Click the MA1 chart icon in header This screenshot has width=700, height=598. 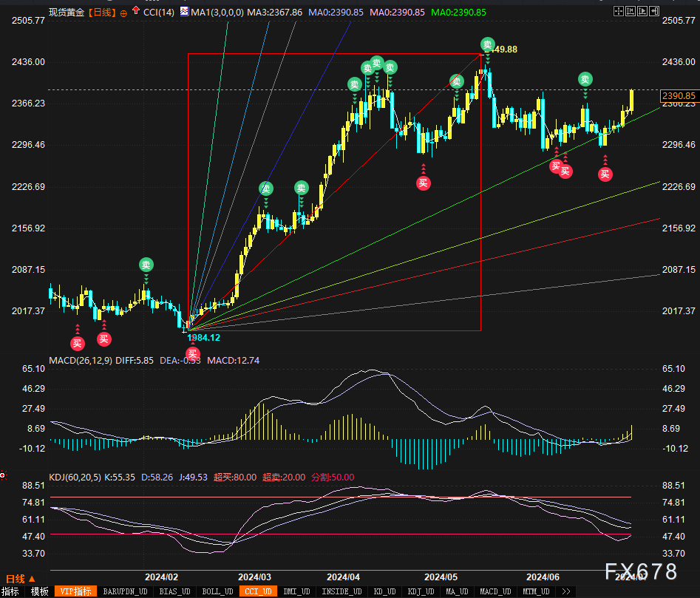[x=184, y=13]
